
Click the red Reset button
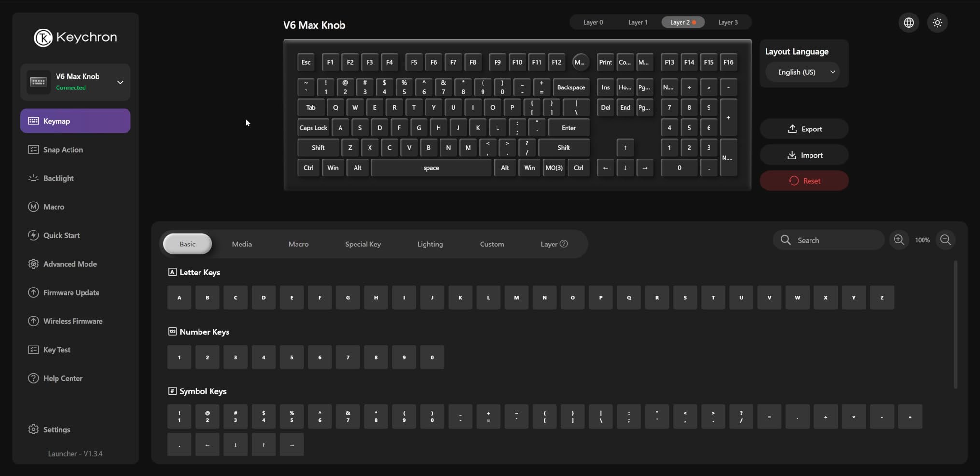(804, 181)
